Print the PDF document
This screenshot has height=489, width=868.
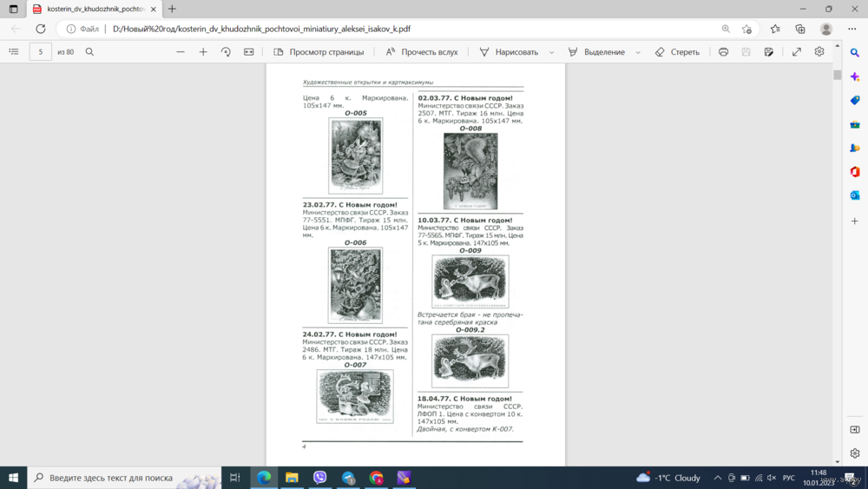tap(724, 51)
